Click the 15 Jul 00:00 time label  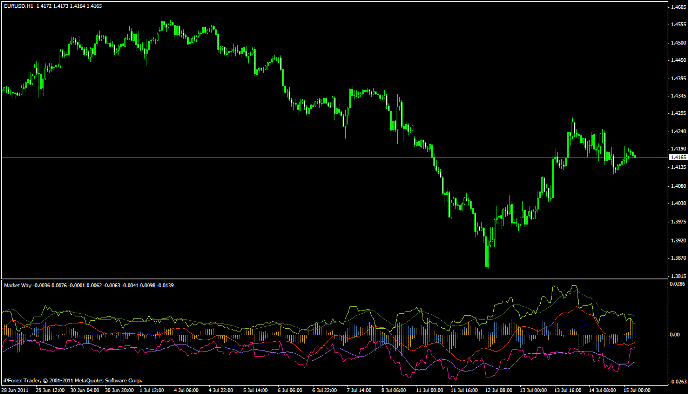[637, 390]
